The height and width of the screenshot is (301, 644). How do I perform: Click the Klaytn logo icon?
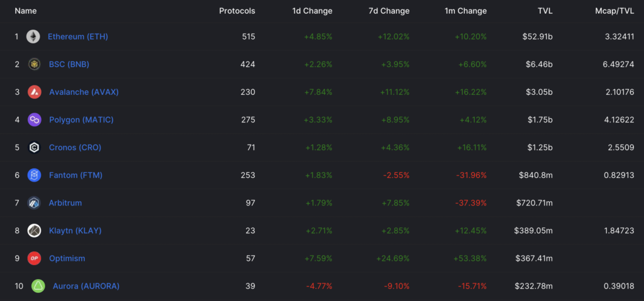pyautogui.click(x=35, y=231)
